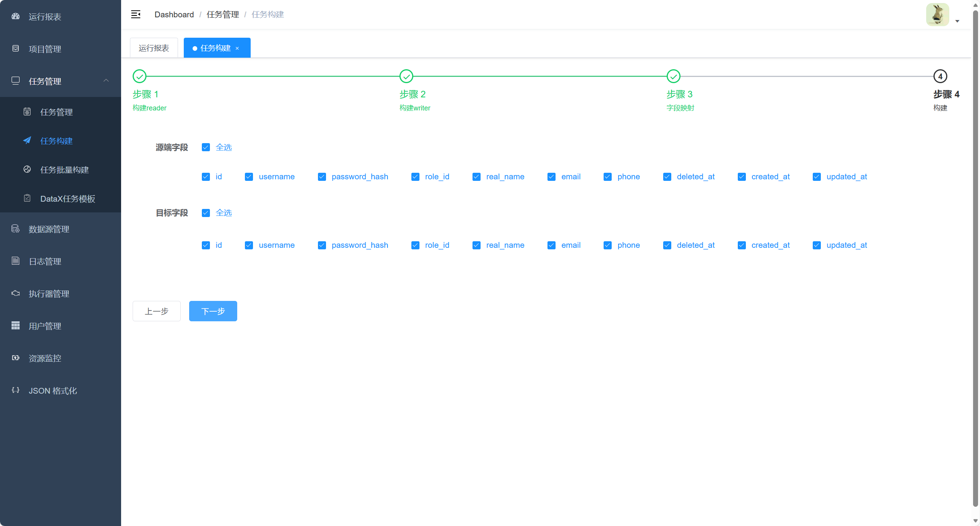Click the 项目管理 sidebar icon
980x526 pixels.
point(15,48)
